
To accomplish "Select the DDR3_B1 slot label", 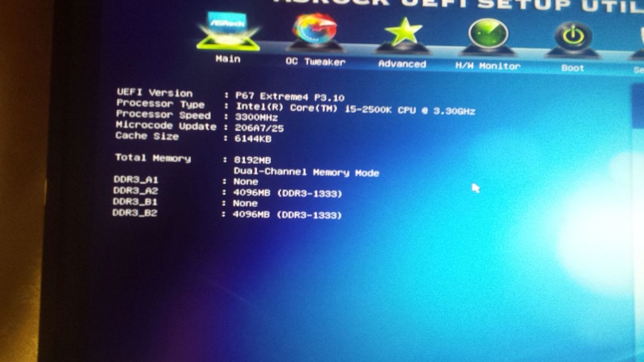I will [x=135, y=202].
